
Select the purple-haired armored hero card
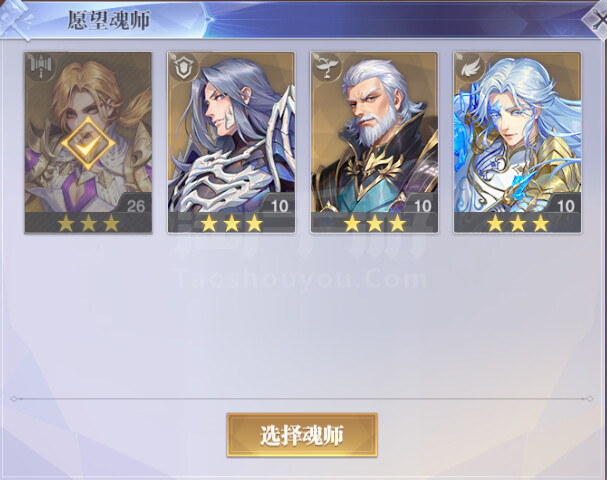(x=231, y=142)
